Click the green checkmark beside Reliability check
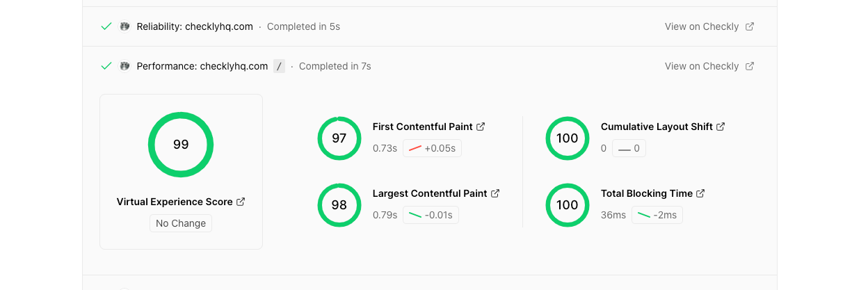 pyautogui.click(x=106, y=26)
